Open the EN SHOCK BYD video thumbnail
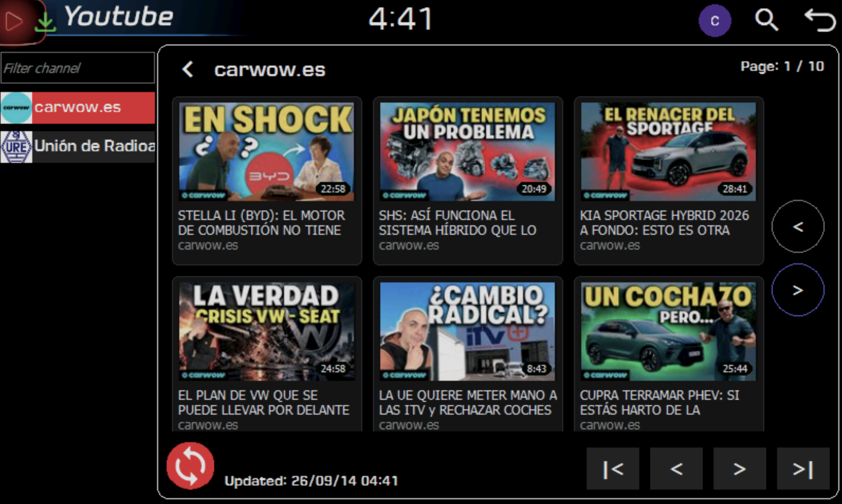 click(267, 152)
